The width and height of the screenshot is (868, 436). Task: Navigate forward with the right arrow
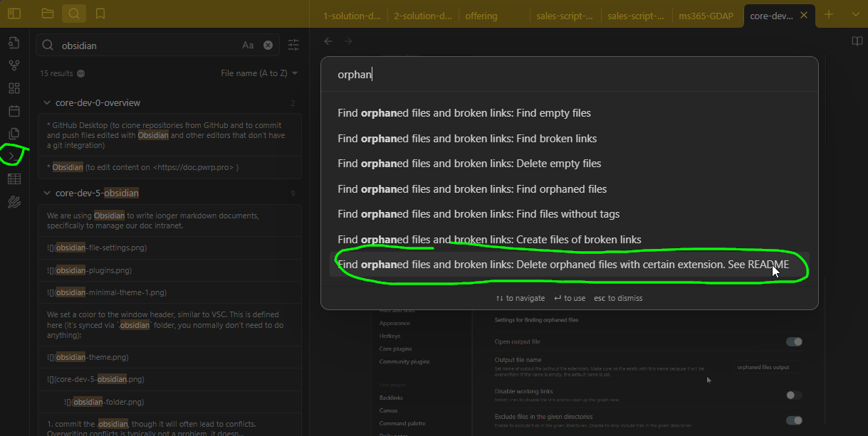[348, 41]
